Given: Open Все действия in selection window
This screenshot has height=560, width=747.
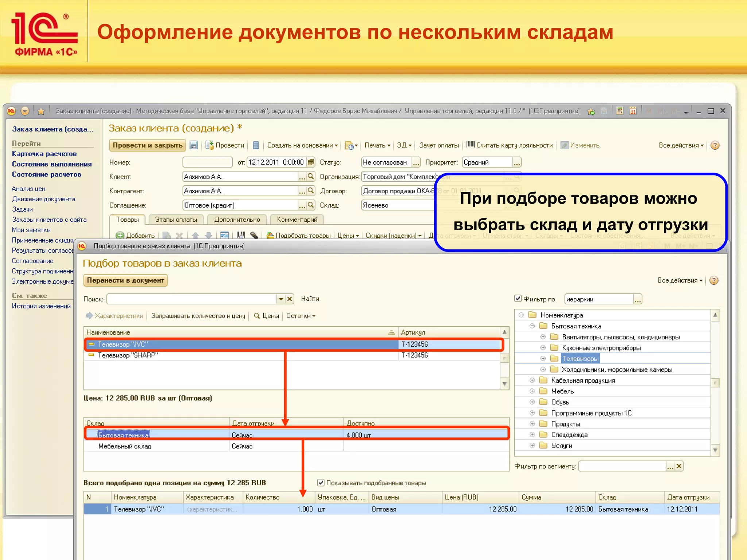Looking at the screenshot, I should click(x=680, y=280).
